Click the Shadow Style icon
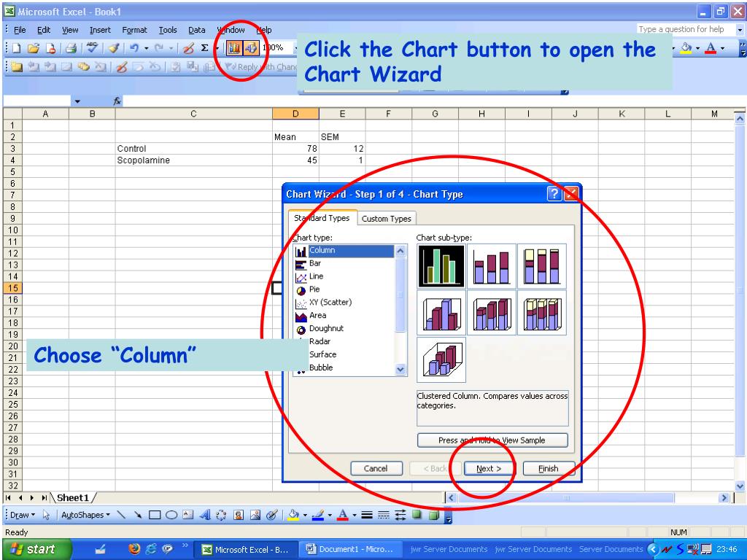The image size is (747, 560). click(417, 515)
